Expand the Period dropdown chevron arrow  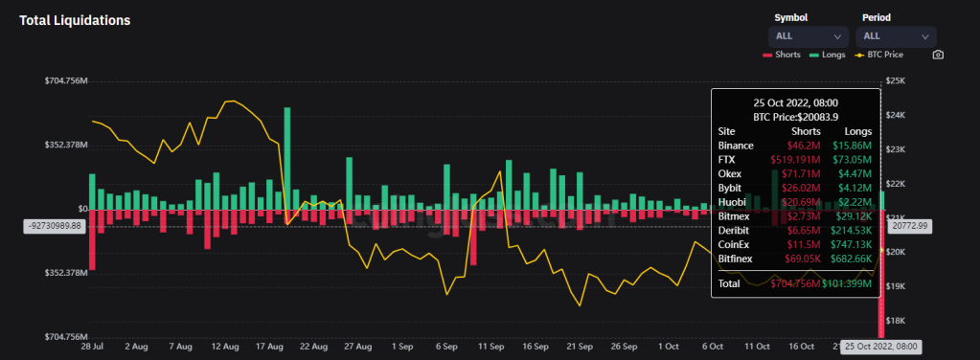pos(925,37)
